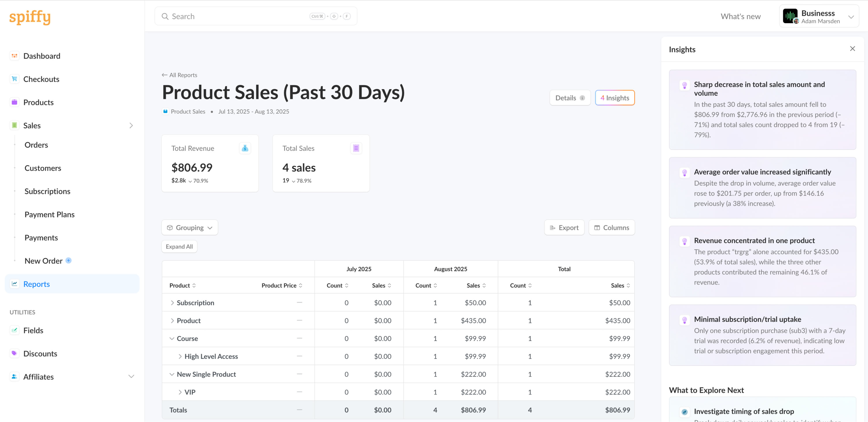Image resolution: width=868 pixels, height=422 pixels.
Task: Click the plus icon beside New Order
Action: click(x=68, y=260)
